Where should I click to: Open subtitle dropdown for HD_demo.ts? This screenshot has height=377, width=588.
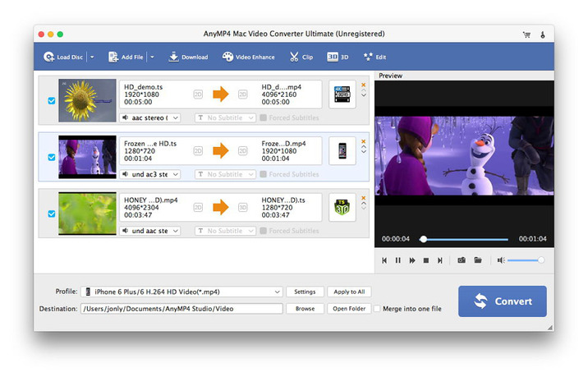[x=225, y=117]
